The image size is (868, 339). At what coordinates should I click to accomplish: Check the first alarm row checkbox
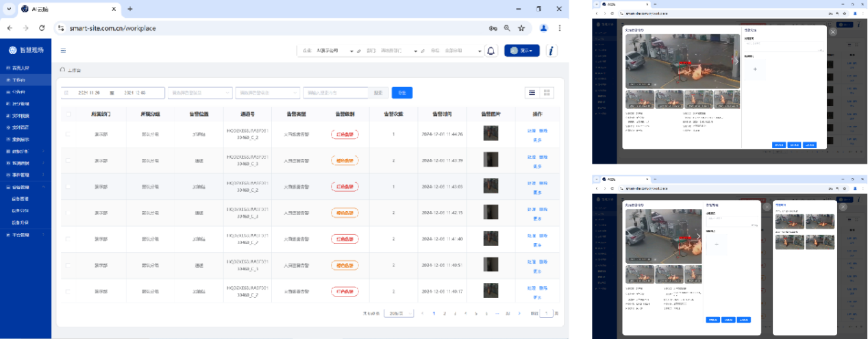click(x=67, y=134)
